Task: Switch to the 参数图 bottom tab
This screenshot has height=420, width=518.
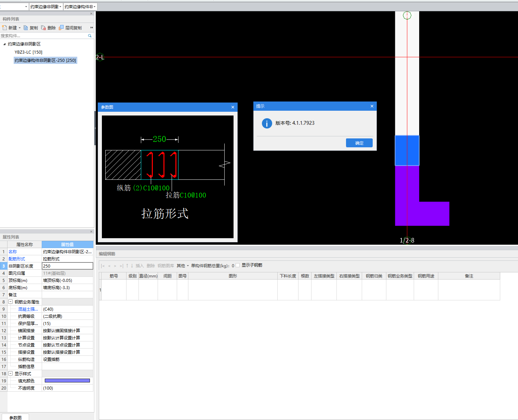Action: [x=15, y=417]
